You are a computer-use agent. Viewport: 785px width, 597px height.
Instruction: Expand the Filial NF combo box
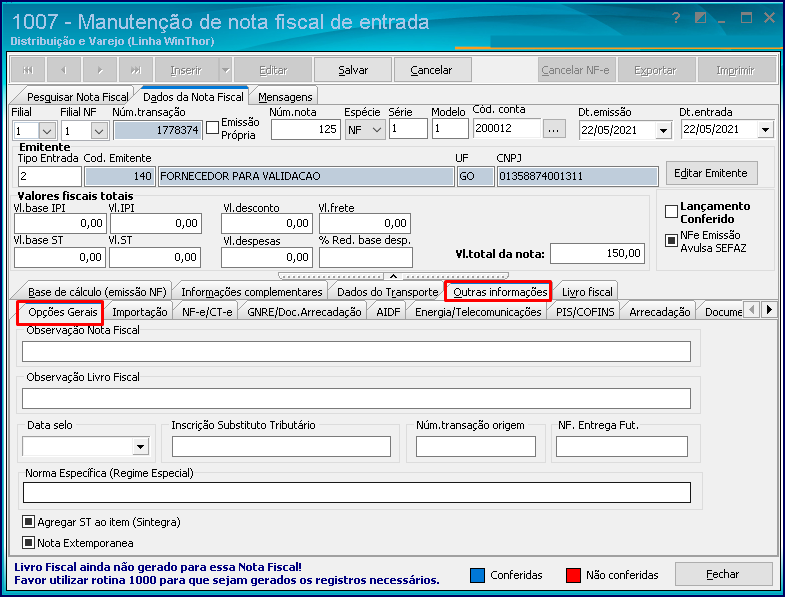pyautogui.click(x=99, y=131)
